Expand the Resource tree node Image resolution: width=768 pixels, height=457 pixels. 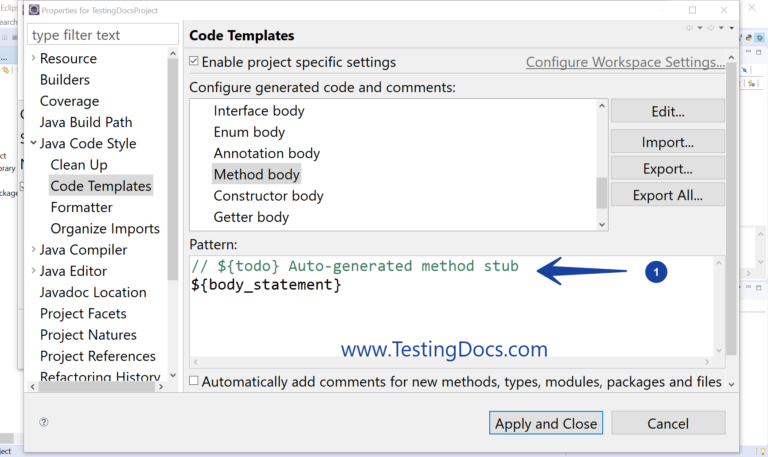coord(33,59)
